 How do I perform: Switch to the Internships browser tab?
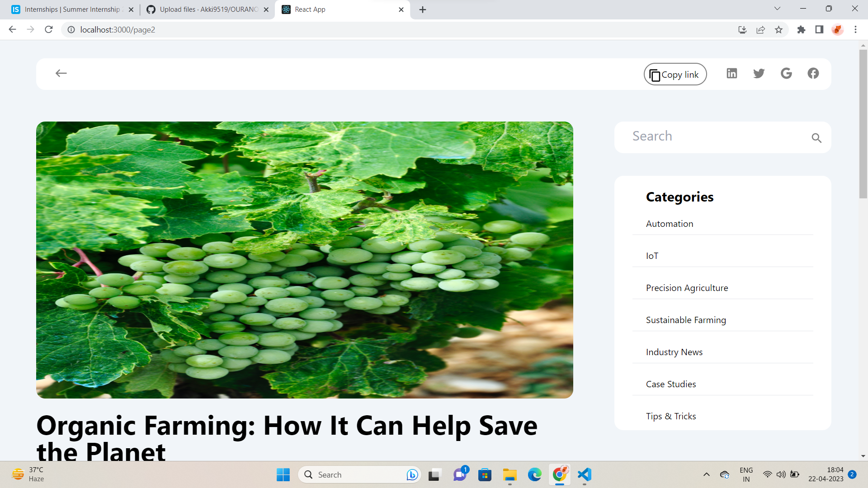pos(72,9)
